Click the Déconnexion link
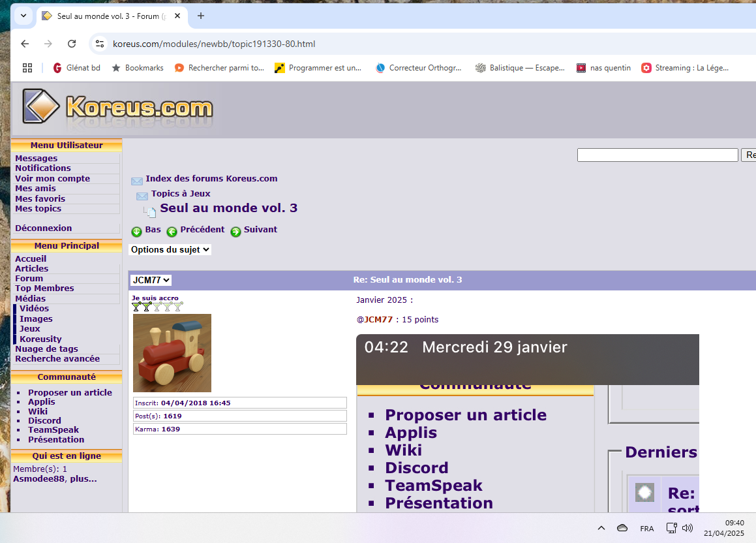756x543 pixels. [x=43, y=228]
